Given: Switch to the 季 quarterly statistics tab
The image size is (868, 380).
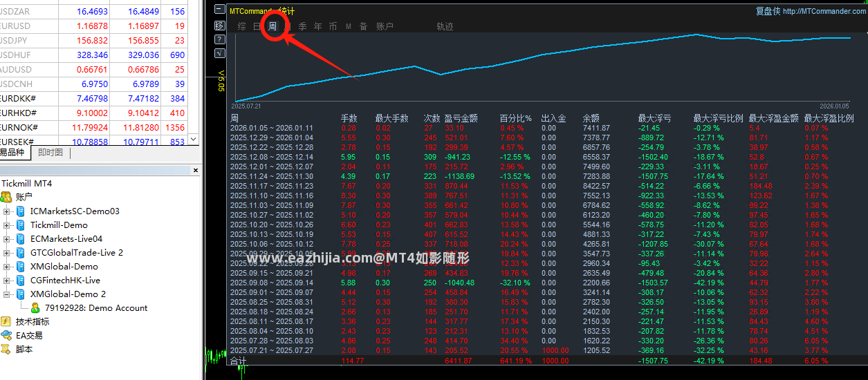Looking at the screenshot, I should click(x=303, y=26).
